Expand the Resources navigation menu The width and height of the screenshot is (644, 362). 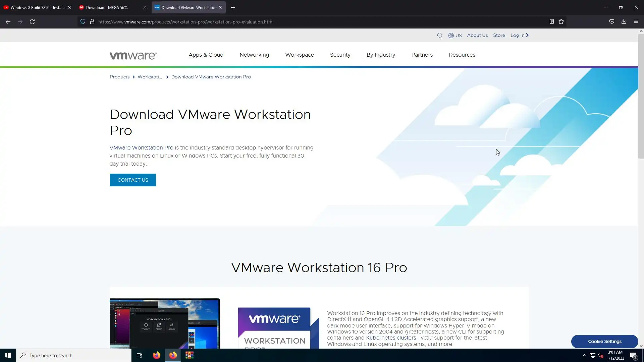pos(462,55)
